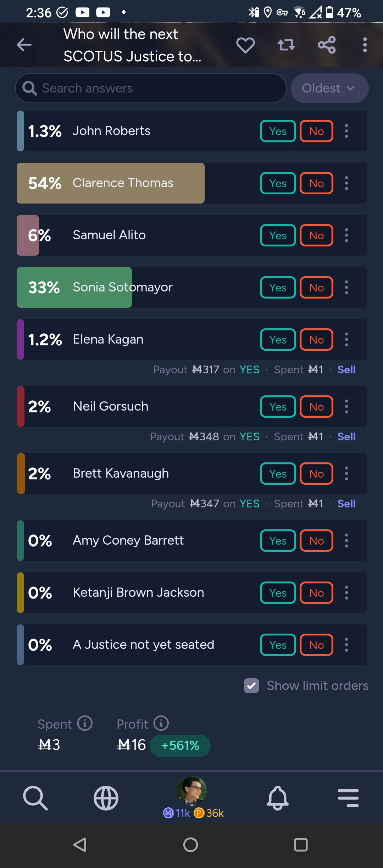Sell Brett Kavanaugh position
The image size is (383, 868).
[x=346, y=504]
